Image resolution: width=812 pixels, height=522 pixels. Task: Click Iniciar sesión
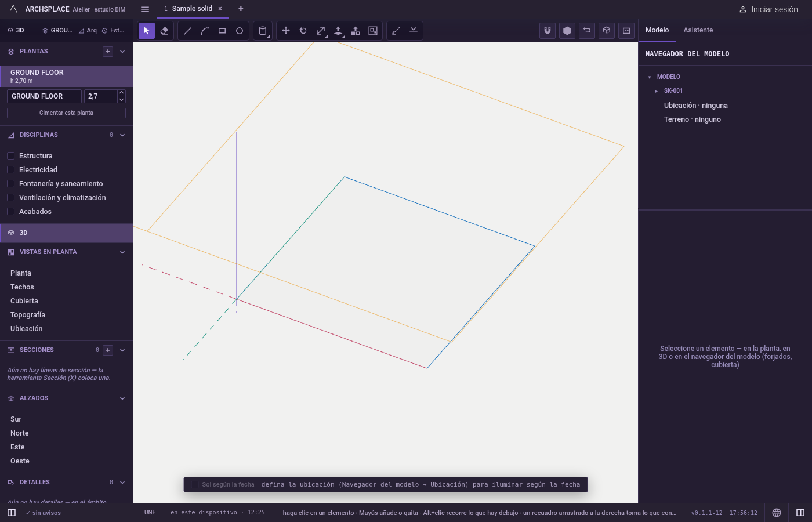(768, 9)
